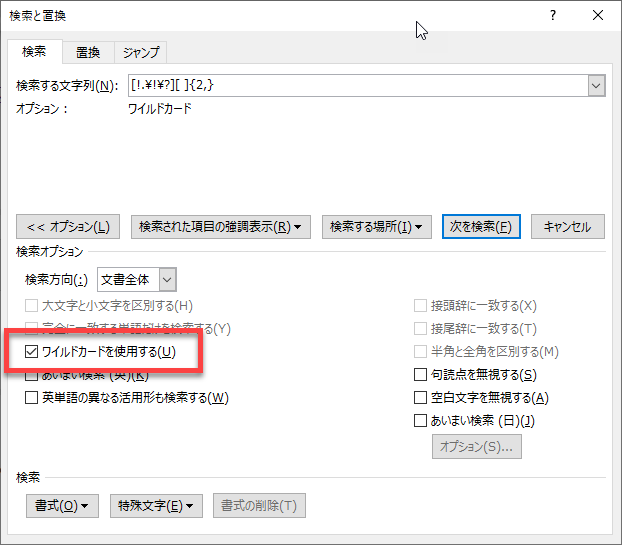Click the help question mark icon

click(x=552, y=15)
